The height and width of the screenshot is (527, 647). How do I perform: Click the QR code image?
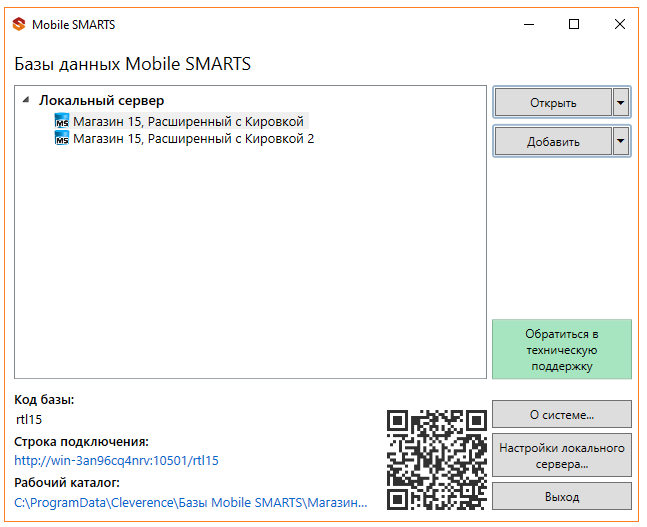tap(437, 459)
